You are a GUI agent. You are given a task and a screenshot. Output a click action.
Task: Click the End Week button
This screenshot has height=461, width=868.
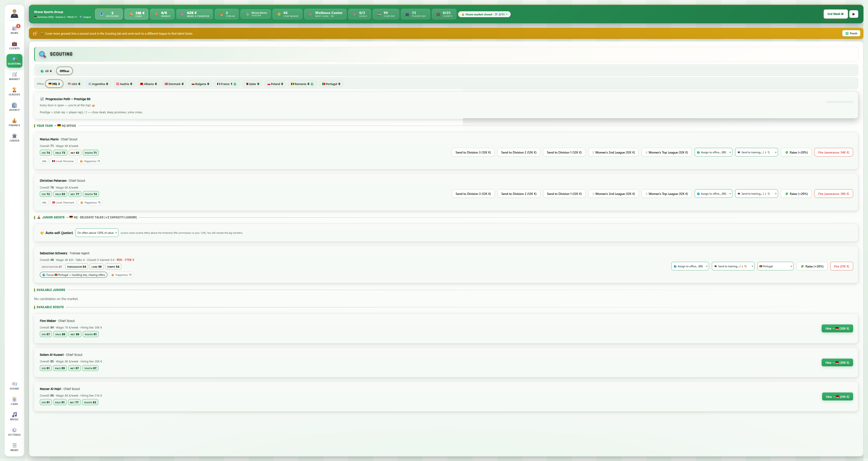coord(835,14)
